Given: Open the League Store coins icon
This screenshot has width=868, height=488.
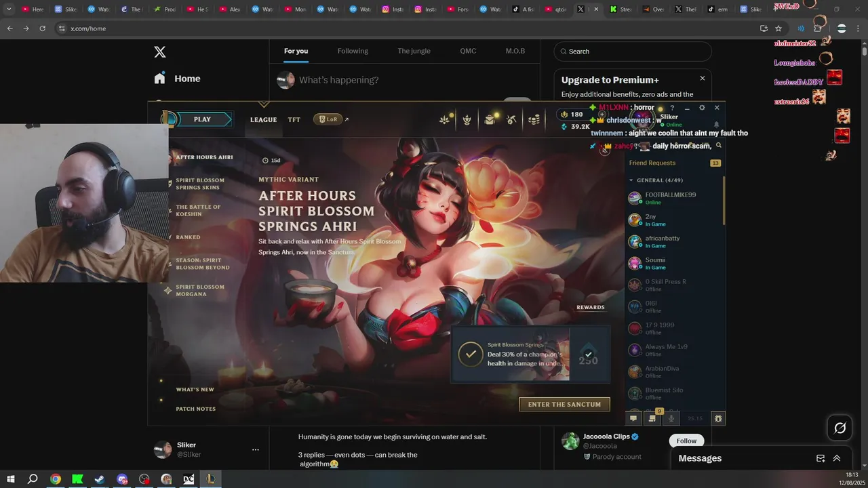Looking at the screenshot, I should coord(534,120).
